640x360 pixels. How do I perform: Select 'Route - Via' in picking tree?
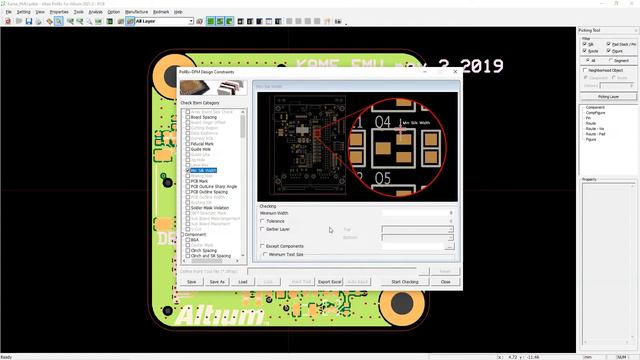(x=595, y=129)
